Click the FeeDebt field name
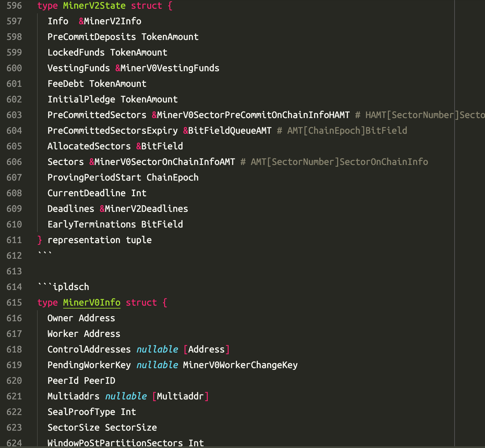The width and height of the screenshot is (485, 448). point(66,84)
